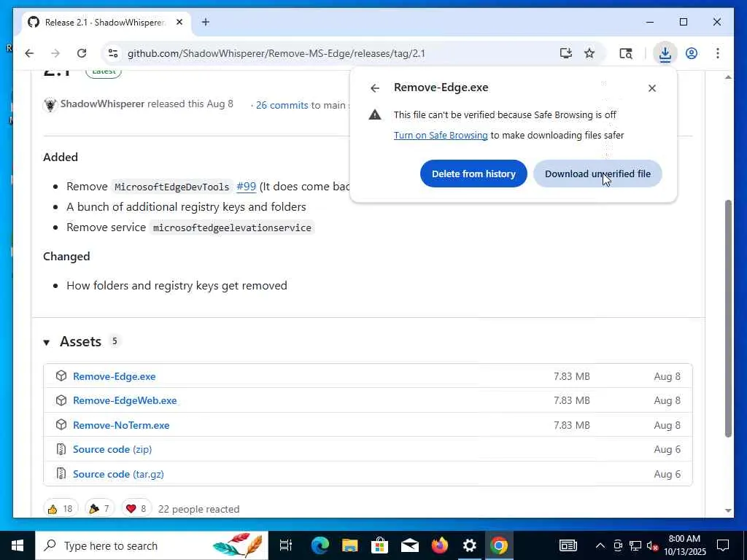747x560 pixels.
Task: Toggle thumbs up reaction with 18
Action: (61, 508)
